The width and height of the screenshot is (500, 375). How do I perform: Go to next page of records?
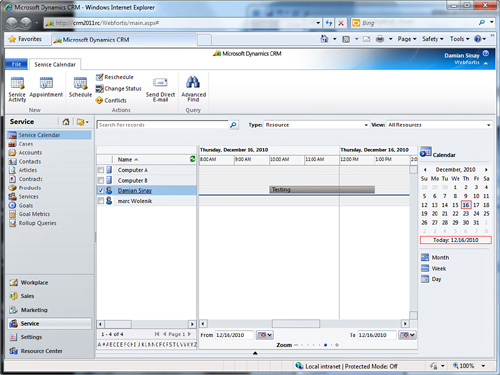point(189,334)
